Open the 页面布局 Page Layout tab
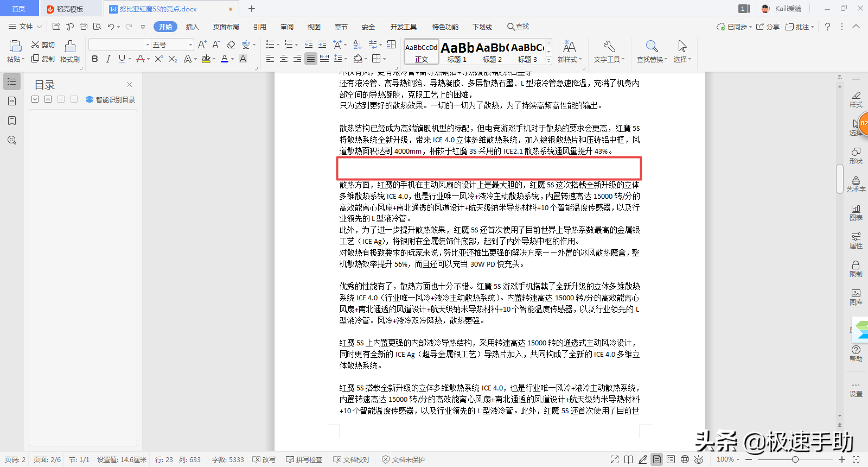This screenshot has width=868, height=467. [x=226, y=27]
